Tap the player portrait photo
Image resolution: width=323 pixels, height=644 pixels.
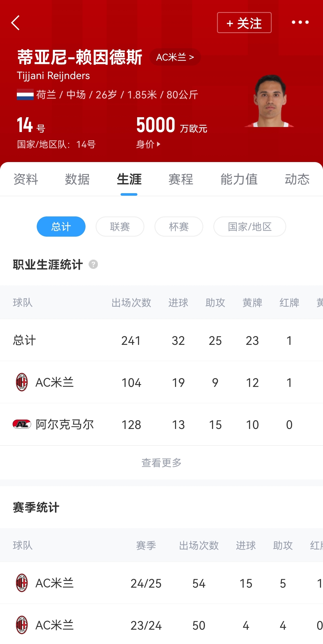click(270, 101)
